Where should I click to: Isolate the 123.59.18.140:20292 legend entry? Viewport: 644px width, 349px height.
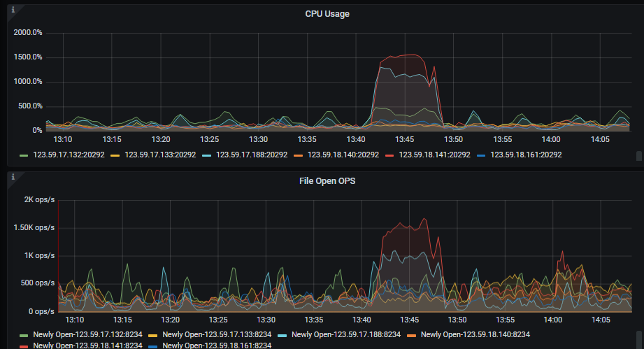point(343,155)
